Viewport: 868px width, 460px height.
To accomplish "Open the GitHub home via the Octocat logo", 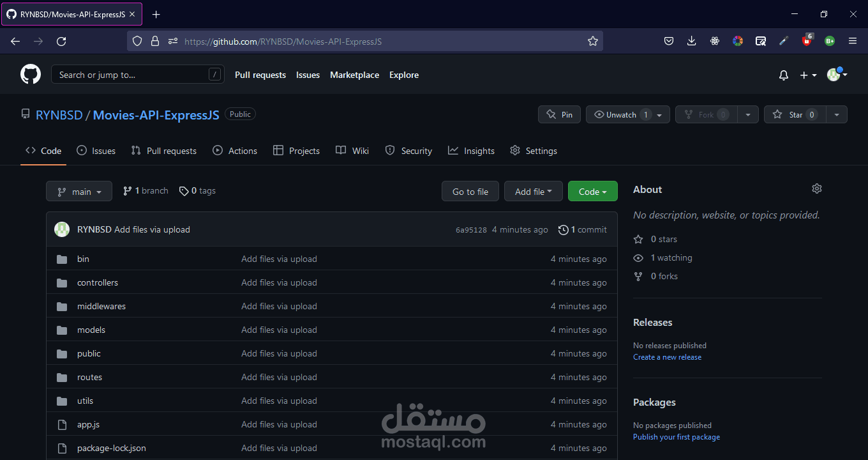I will (30, 74).
